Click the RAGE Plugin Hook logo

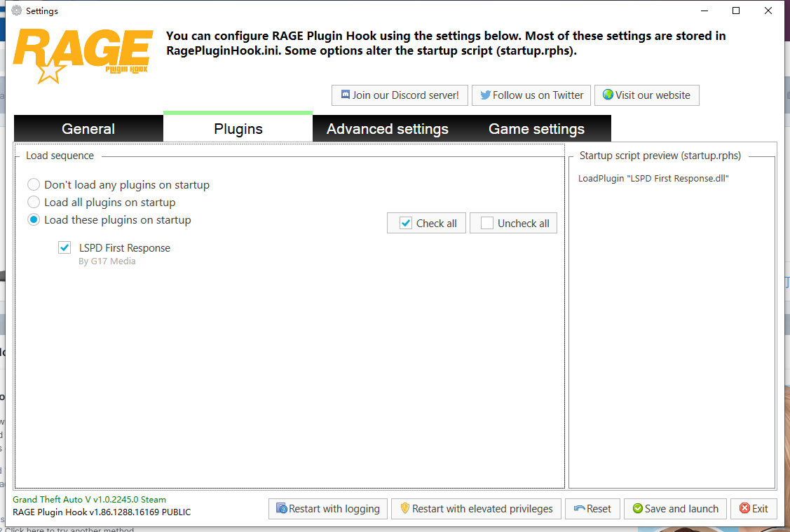click(83, 56)
